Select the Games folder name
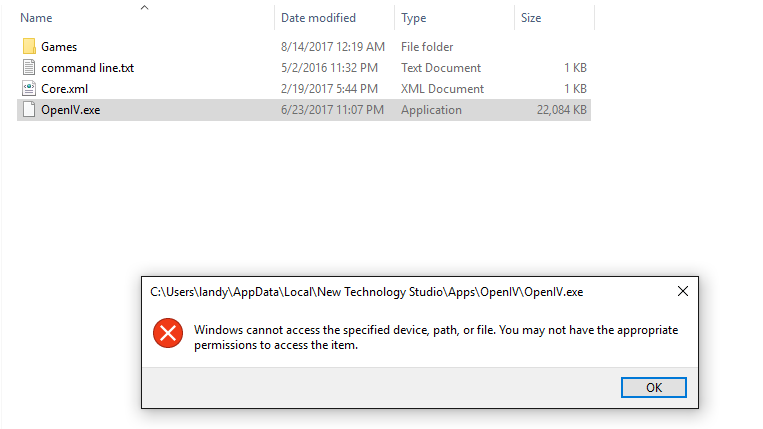Image resolution: width=763 pixels, height=429 pixels. point(59,47)
